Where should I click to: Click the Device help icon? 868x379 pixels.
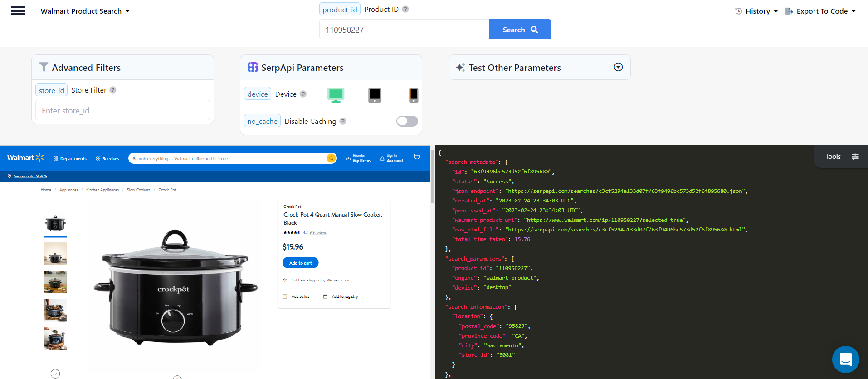(303, 94)
